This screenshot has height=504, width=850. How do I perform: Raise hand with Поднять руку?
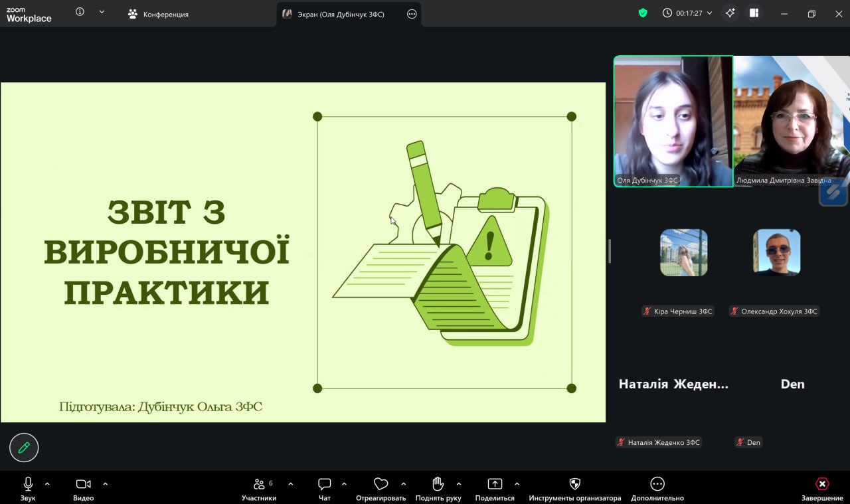pyautogui.click(x=438, y=484)
